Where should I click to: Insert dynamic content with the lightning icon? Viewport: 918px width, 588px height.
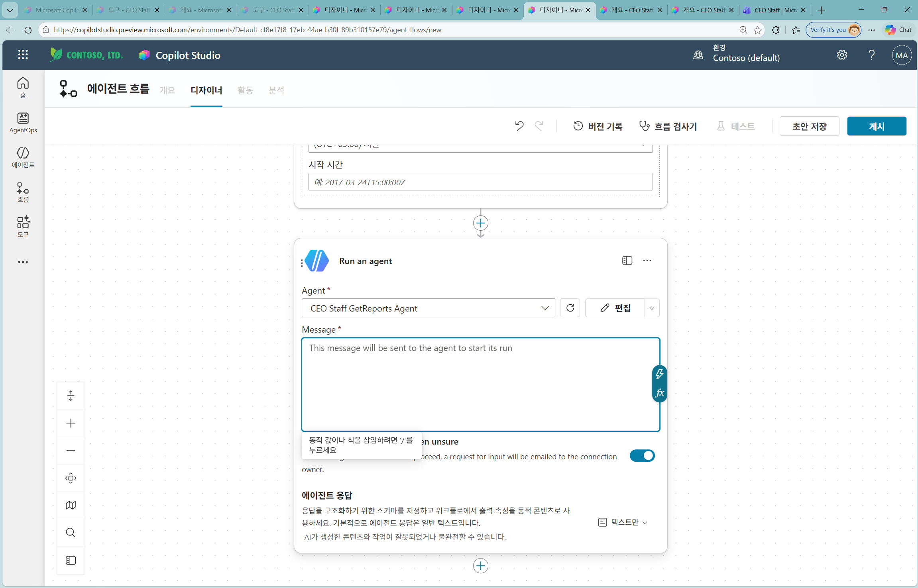point(660,374)
